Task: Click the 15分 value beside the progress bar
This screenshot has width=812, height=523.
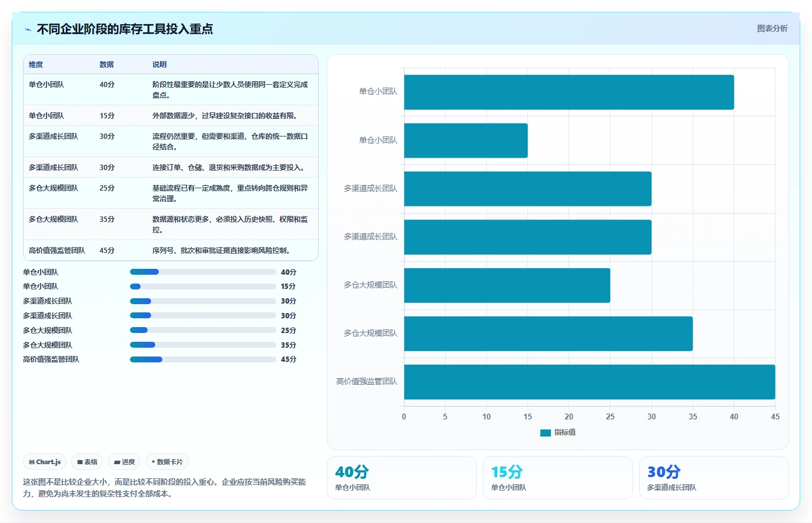Action: click(289, 287)
